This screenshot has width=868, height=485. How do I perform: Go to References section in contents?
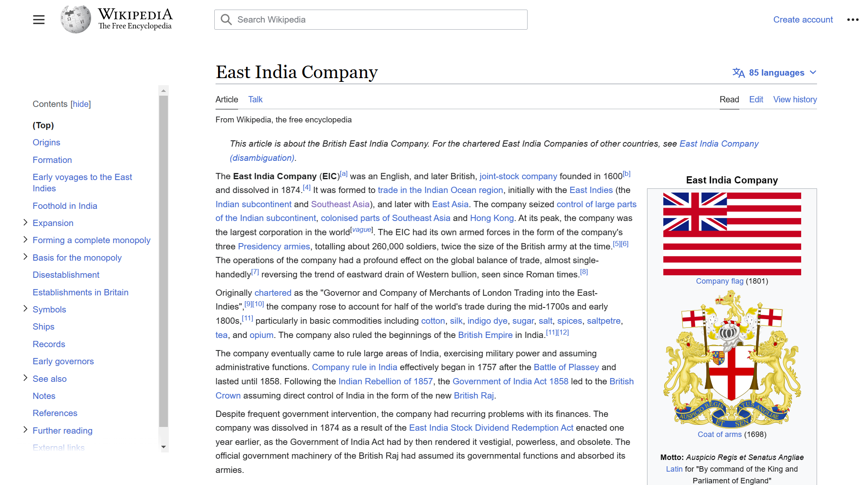pos(55,413)
